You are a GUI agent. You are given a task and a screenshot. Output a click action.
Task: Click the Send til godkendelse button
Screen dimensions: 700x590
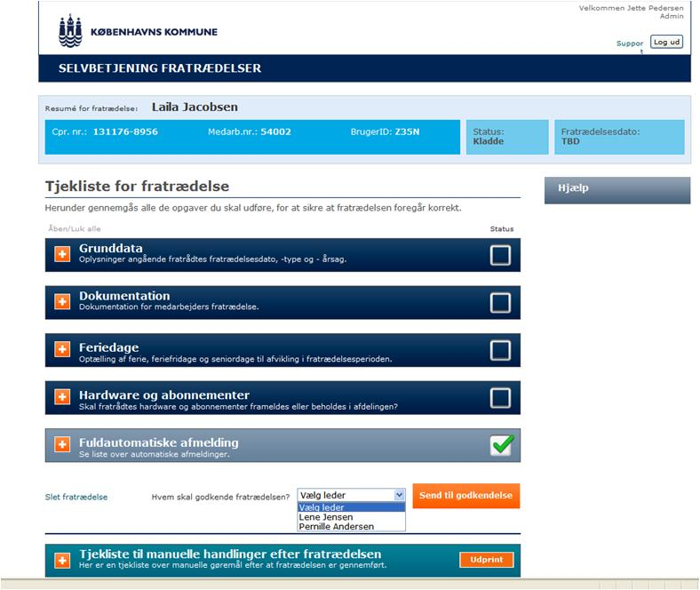click(x=466, y=496)
